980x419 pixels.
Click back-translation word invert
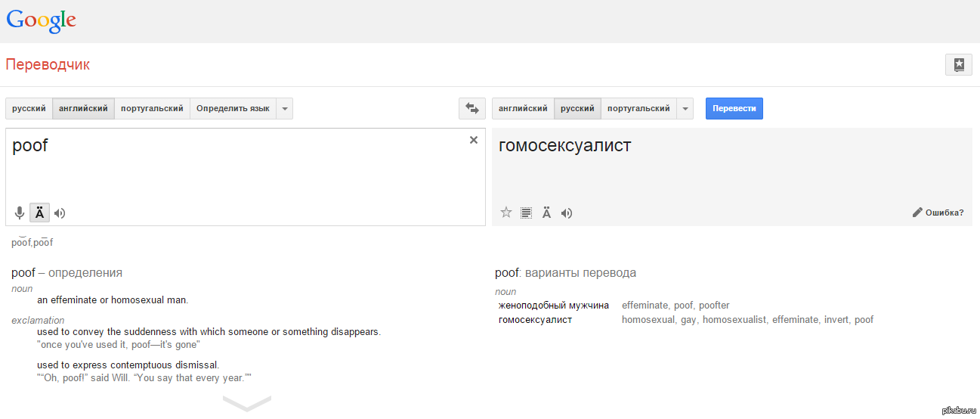point(836,320)
